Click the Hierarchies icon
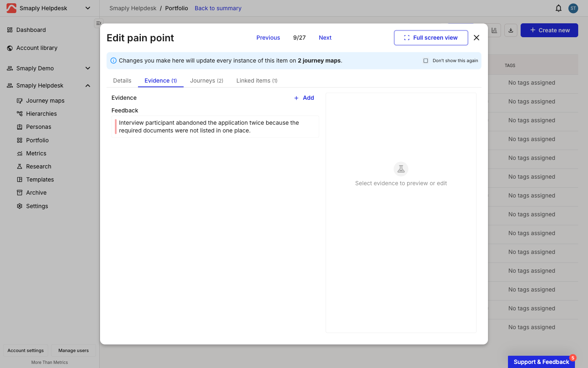Screen dimensions: 588x368 [x=20, y=114]
